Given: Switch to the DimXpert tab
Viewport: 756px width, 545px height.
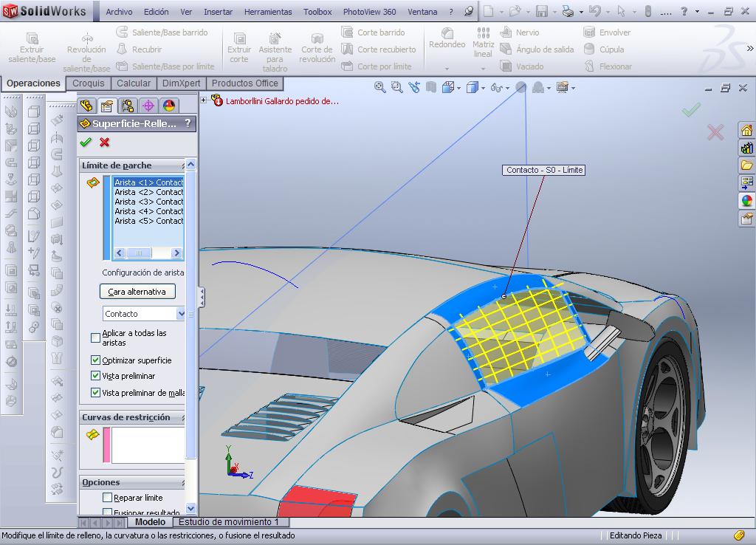Looking at the screenshot, I should coord(182,83).
